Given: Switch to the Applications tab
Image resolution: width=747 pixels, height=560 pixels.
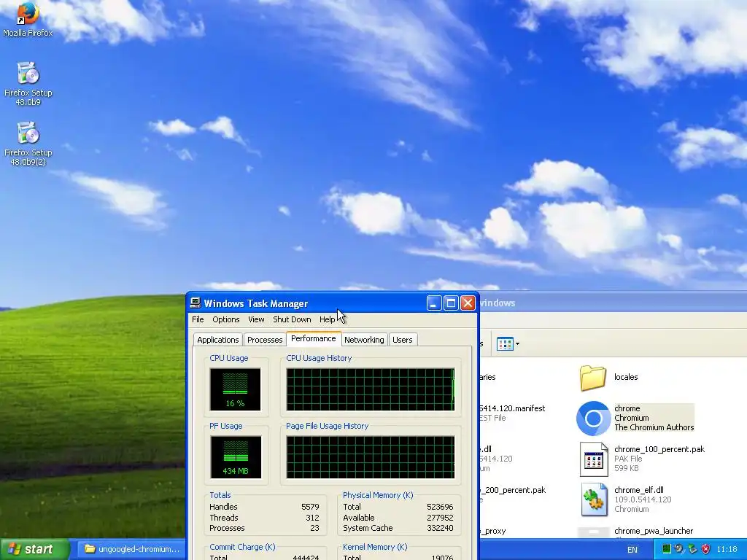Looking at the screenshot, I should (217, 340).
